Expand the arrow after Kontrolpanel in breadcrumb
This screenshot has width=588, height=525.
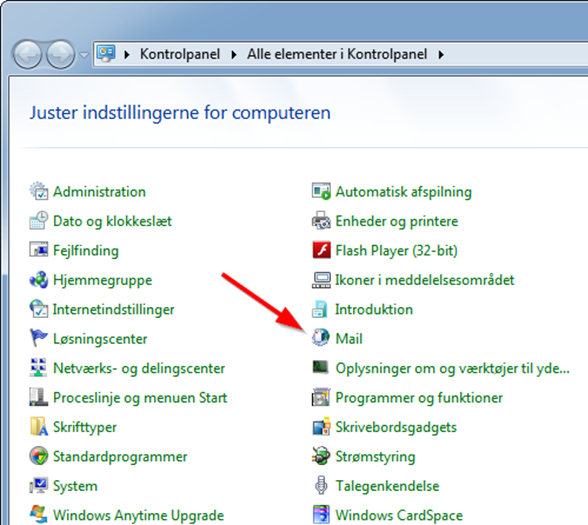click(234, 55)
